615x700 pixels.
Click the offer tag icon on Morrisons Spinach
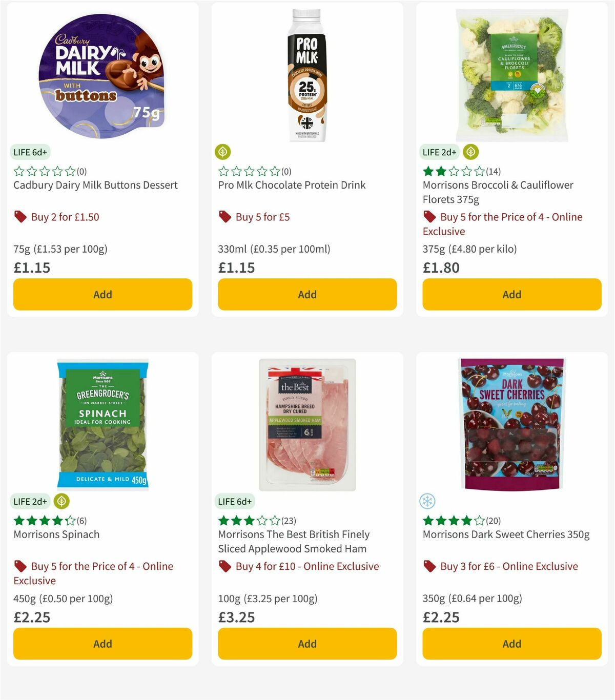click(x=20, y=566)
